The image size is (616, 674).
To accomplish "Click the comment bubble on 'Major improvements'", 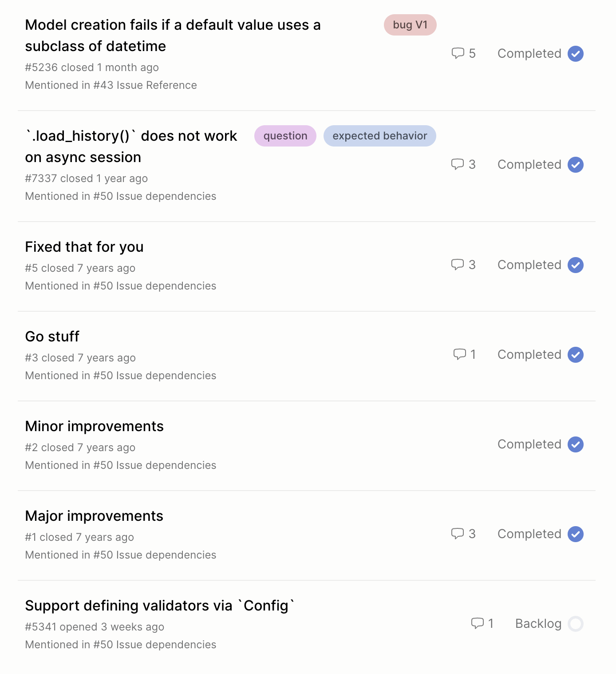I will (x=458, y=534).
